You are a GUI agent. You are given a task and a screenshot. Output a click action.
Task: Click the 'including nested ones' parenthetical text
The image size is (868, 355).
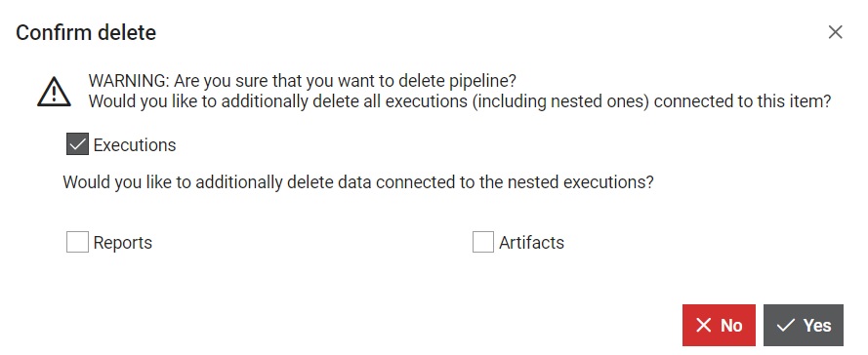pos(560,101)
